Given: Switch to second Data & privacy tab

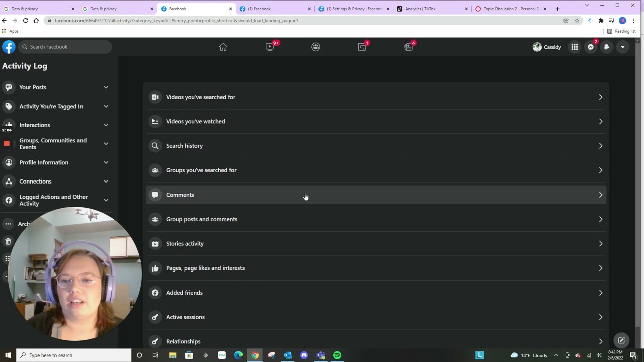Looking at the screenshot, I should click(x=118, y=9).
